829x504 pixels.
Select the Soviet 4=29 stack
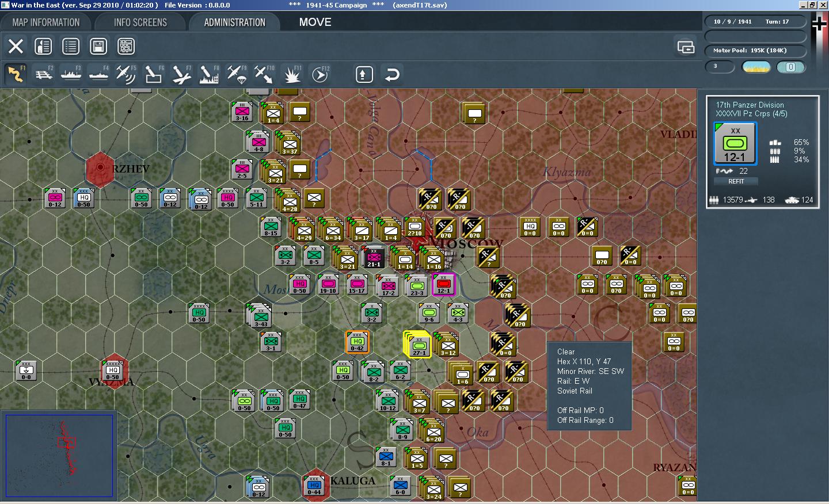pyautogui.click(x=303, y=230)
